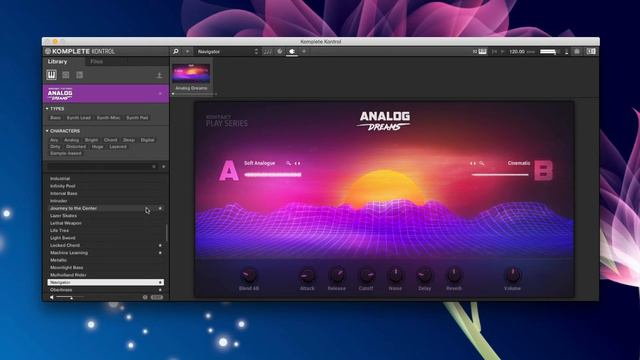This screenshot has height=360, width=640.
Task: Click the Sound A level slider
Action: [273, 175]
